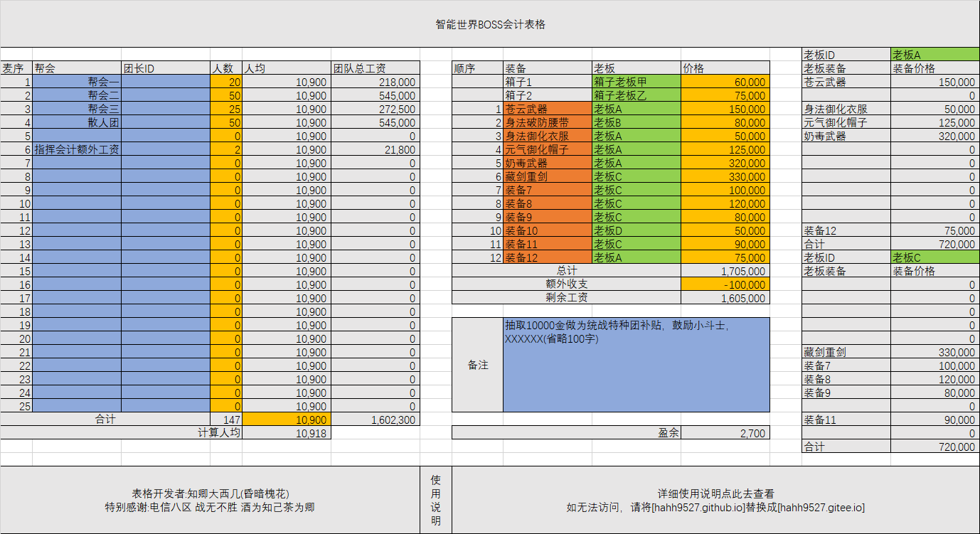The width and height of the screenshot is (980, 534).
Task: Open the green 老板ID cell showing 老板C
Action: tap(934, 257)
